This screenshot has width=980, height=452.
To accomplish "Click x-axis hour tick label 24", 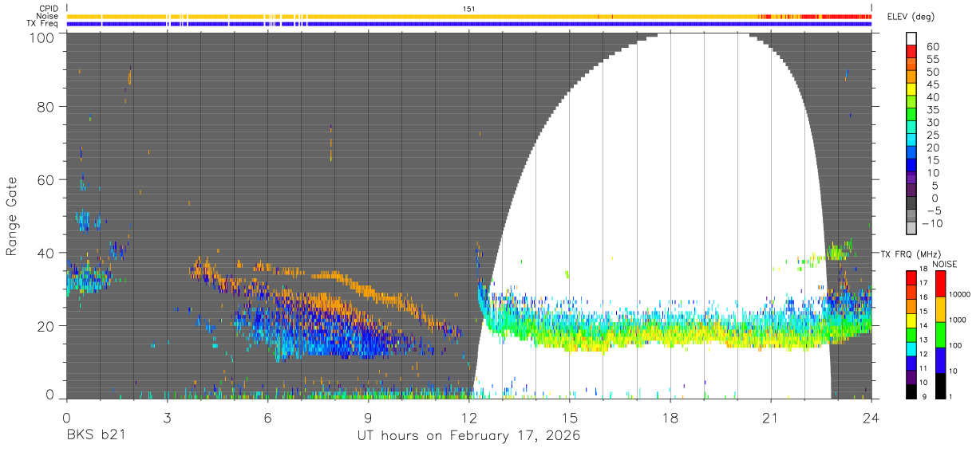I will tap(871, 417).
